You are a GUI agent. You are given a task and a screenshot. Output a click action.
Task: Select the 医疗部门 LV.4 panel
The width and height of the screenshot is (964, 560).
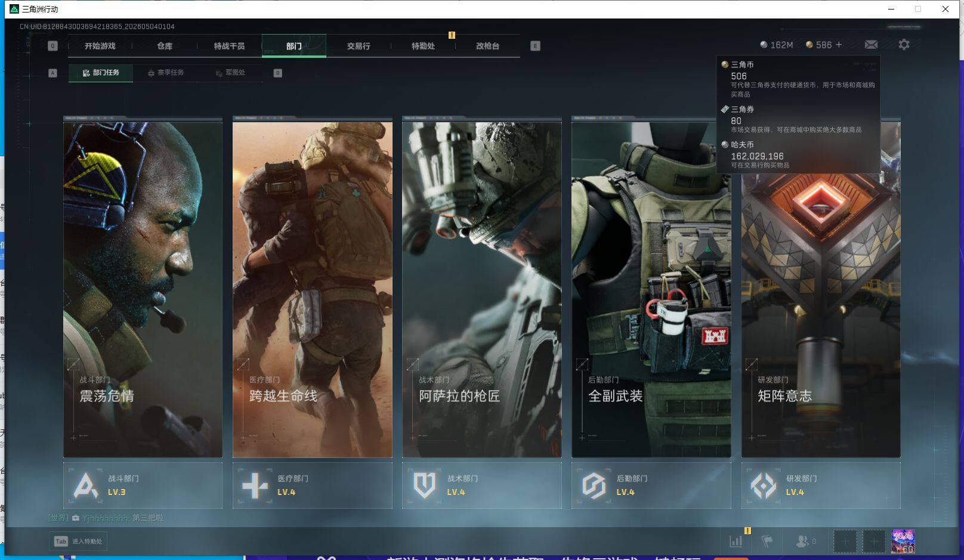(312, 485)
